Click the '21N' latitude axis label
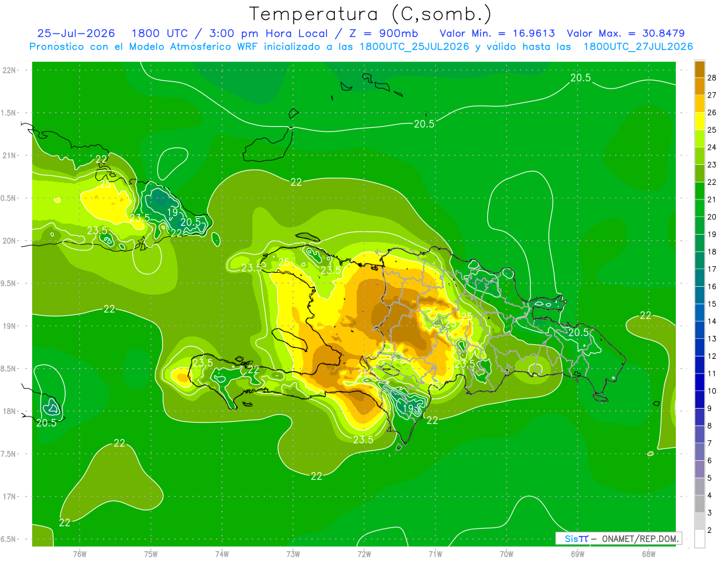The image size is (728, 562). tap(10, 155)
